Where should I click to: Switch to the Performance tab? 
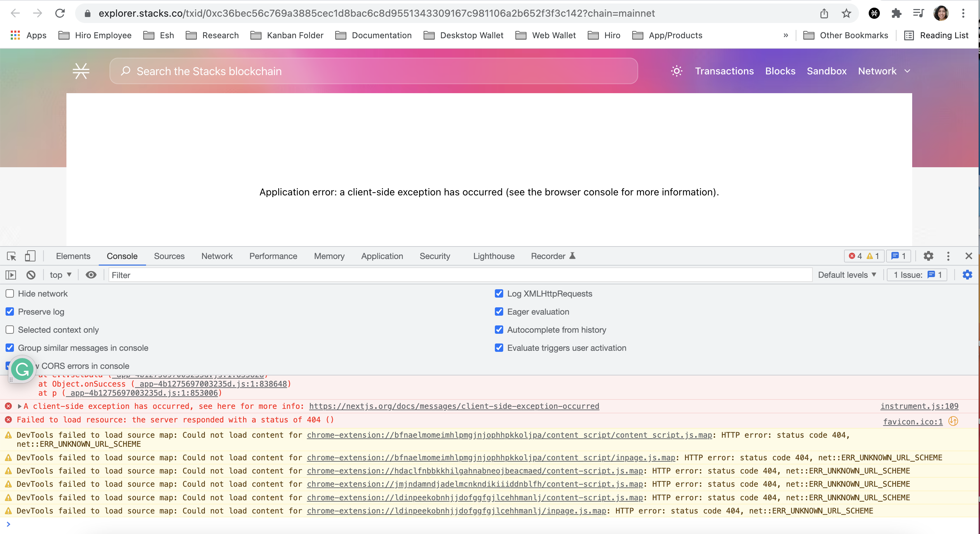tap(273, 256)
